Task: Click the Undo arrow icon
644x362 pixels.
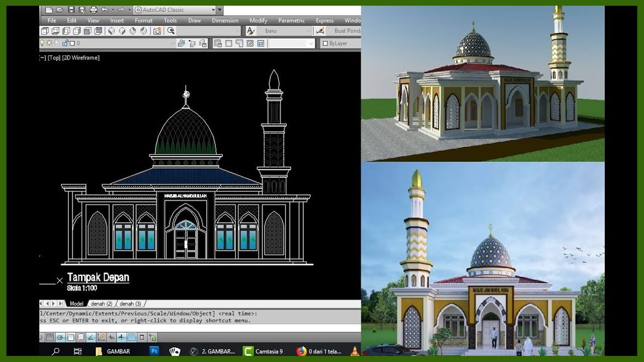Action: pos(105,10)
